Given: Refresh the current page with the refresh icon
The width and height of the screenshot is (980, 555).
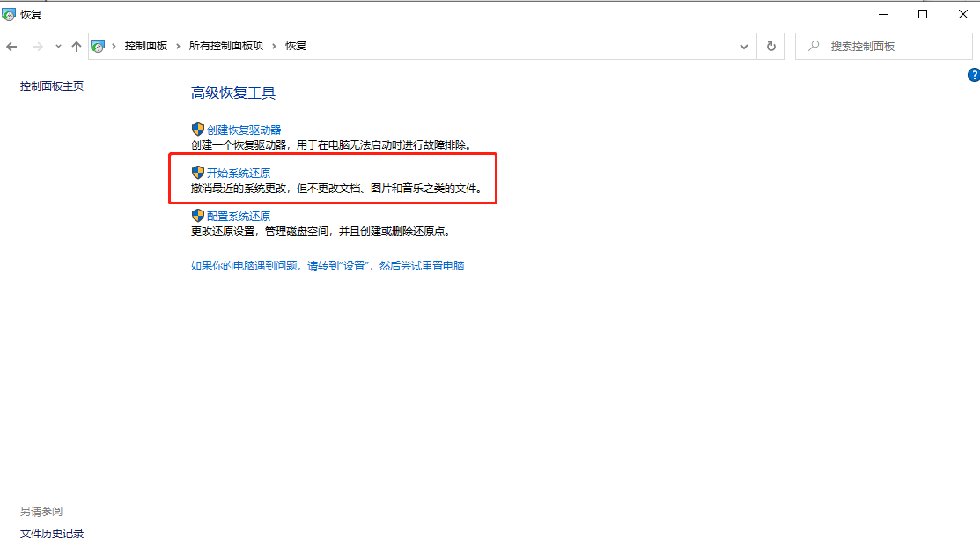Looking at the screenshot, I should click(770, 46).
